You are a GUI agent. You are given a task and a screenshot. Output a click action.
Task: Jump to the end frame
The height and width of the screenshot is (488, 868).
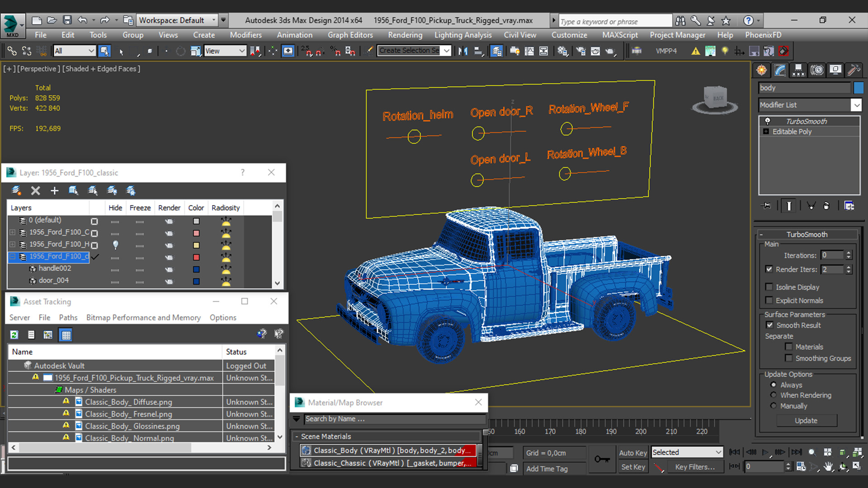797,452
